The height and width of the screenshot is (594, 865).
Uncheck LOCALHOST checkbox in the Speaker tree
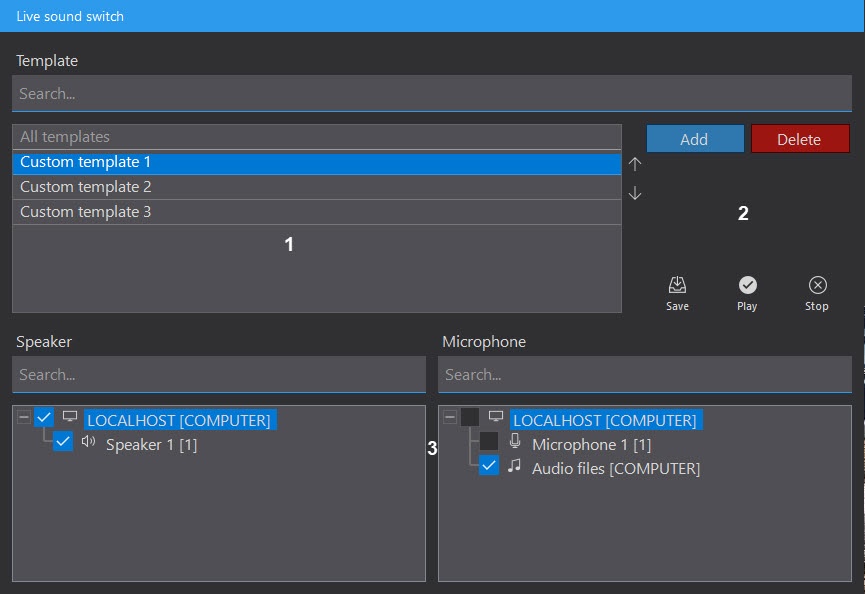coord(44,417)
